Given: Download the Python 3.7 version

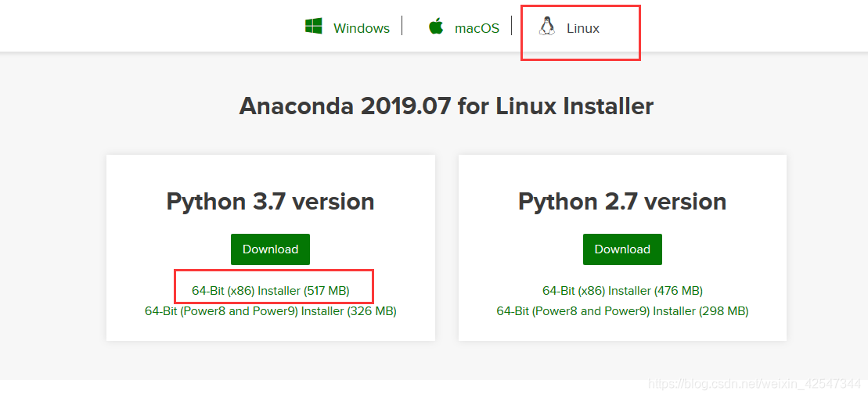Looking at the screenshot, I should (270, 249).
